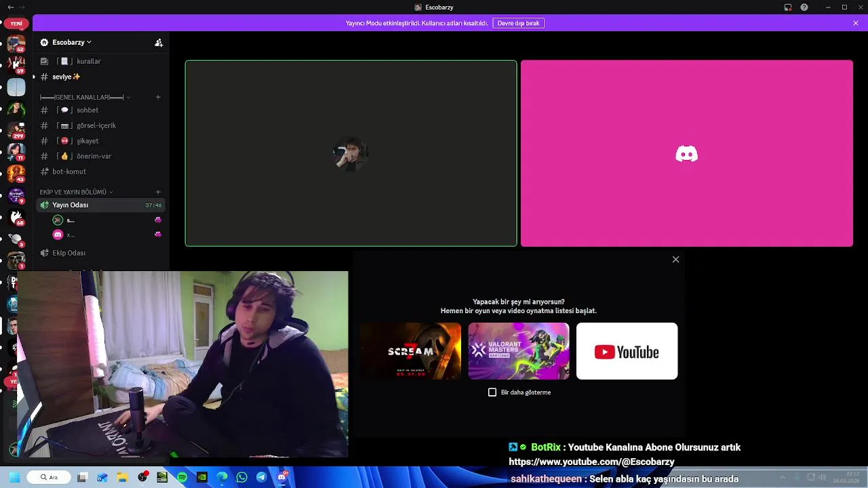Open File Explorer from the taskbar
Viewport: 868px width, 488px height.
(x=122, y=477)
